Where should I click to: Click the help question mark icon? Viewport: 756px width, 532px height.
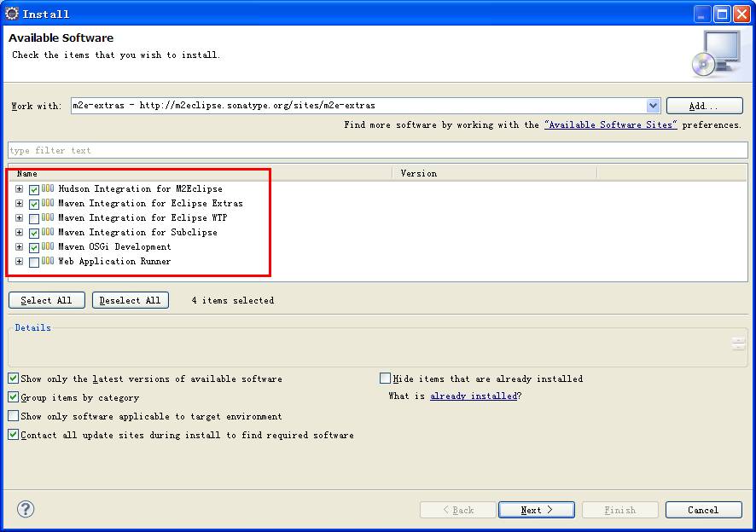[26, 509]
